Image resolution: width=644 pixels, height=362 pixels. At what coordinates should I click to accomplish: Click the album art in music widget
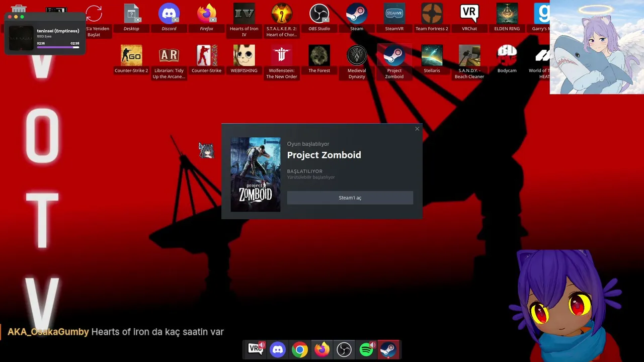21,38
